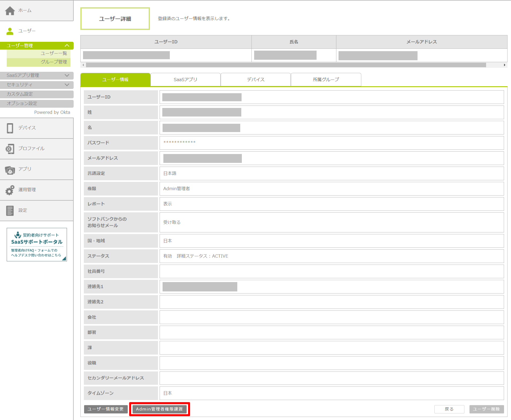The width and height of the screenshot is (511, 420).
Task: Open the Apps icon in sidebar
Action: (10, 170)
